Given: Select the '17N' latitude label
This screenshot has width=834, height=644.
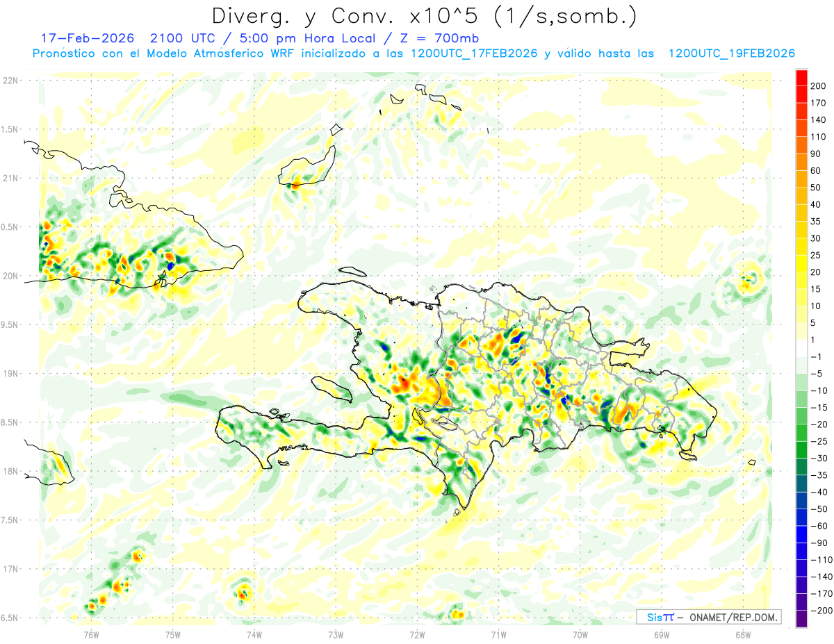Looking at the screenshot, I should coord(10,569).
